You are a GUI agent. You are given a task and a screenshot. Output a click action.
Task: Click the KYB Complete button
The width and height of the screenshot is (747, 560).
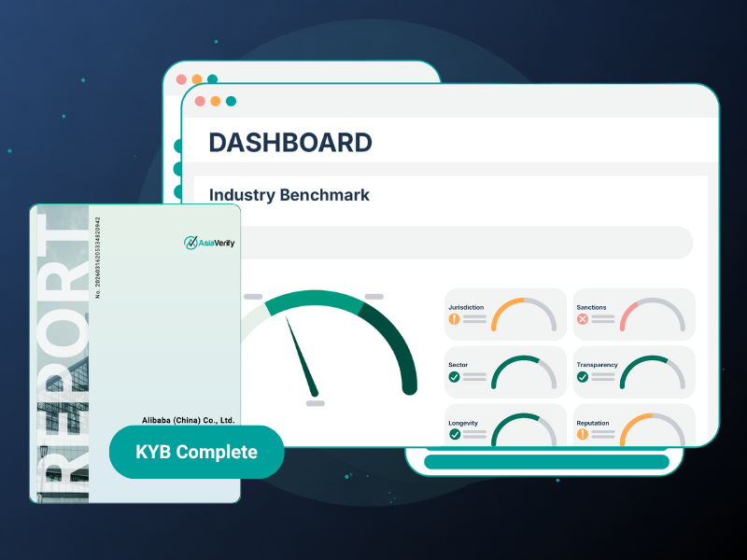[197, 452]
